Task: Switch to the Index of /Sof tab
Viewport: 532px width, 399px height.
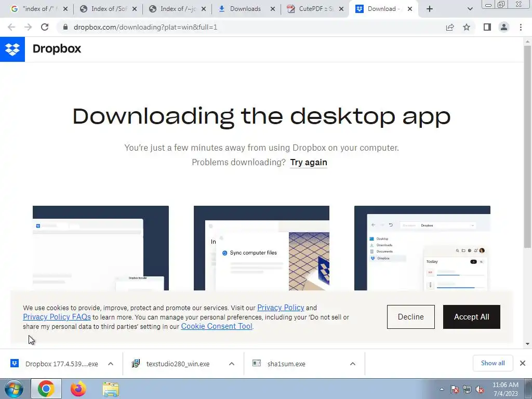Action: tap(108, 9)
